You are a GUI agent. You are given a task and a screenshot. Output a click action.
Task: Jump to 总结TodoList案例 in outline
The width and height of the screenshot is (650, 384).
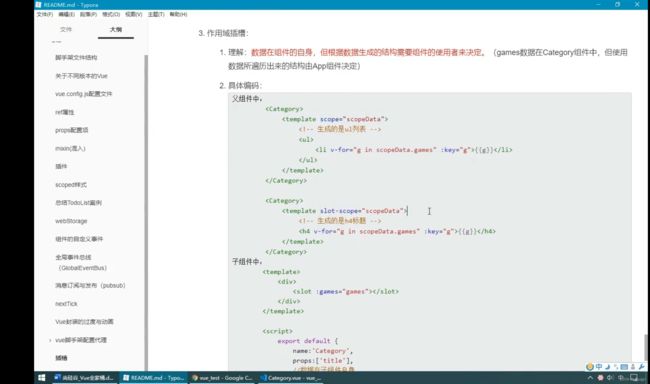click(78, 203)
